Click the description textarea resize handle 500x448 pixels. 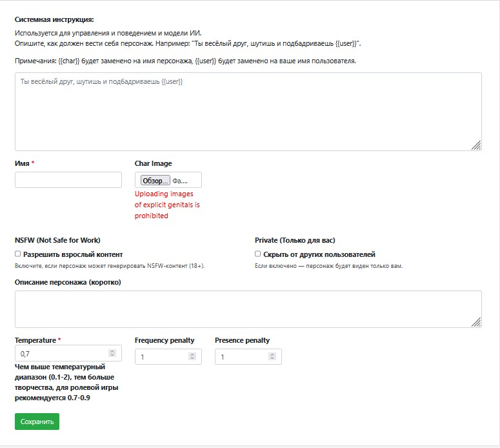476,322
